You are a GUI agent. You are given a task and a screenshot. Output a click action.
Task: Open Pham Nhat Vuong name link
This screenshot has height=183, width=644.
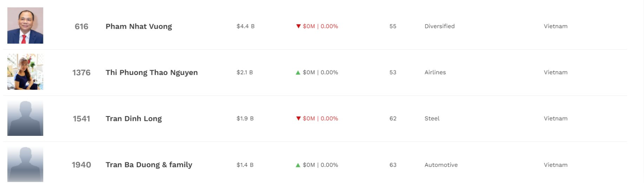pyautogui.click(x=139, y=26)
